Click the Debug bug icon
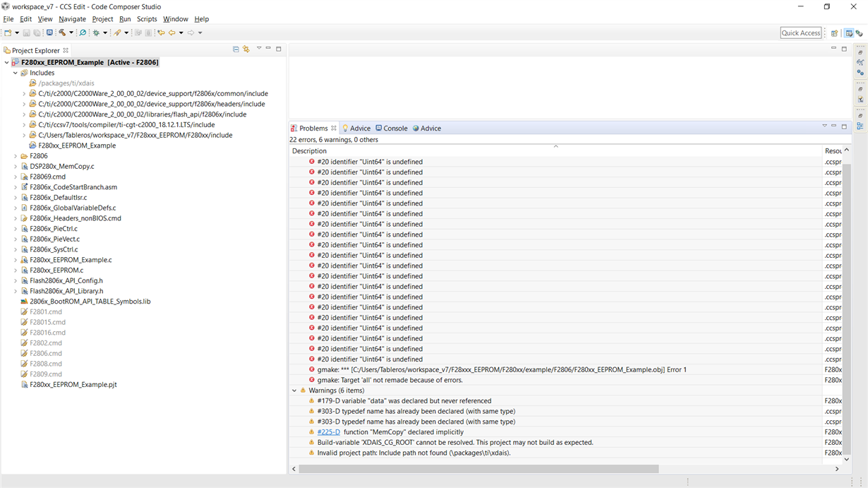 (x=96, y=32)
